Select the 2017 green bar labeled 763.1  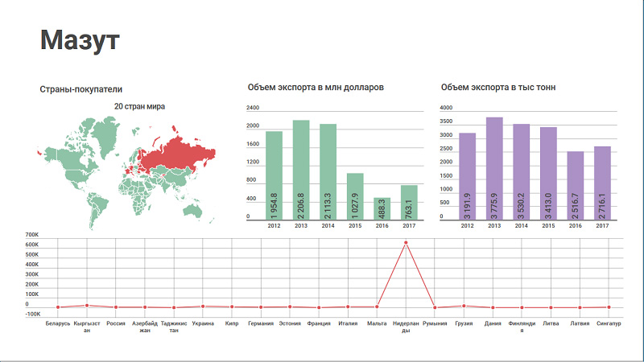409,203
